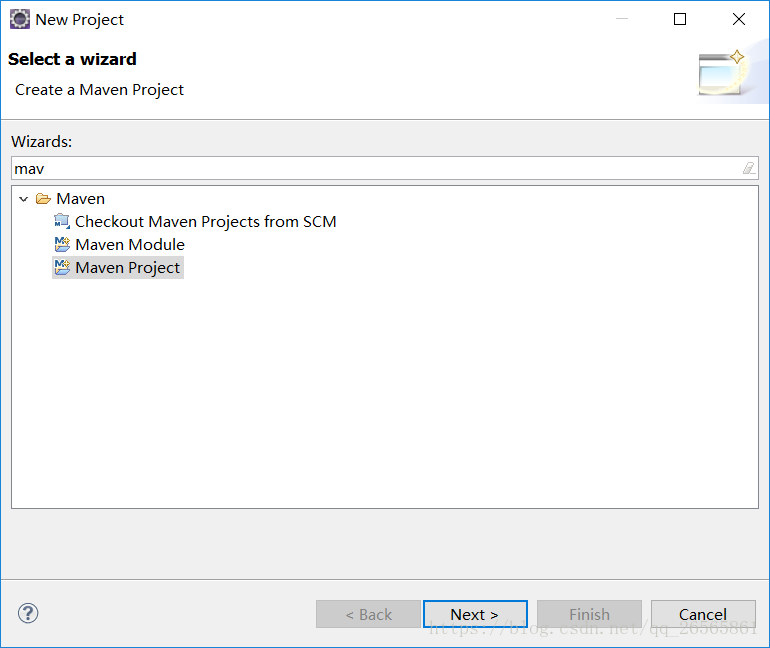Cancel the New Project dialog

pos(703,614)
